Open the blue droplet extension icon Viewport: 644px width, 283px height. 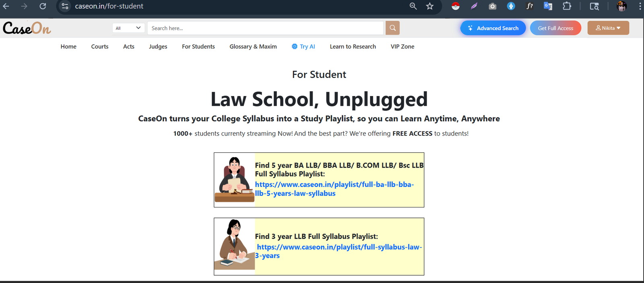511,6
